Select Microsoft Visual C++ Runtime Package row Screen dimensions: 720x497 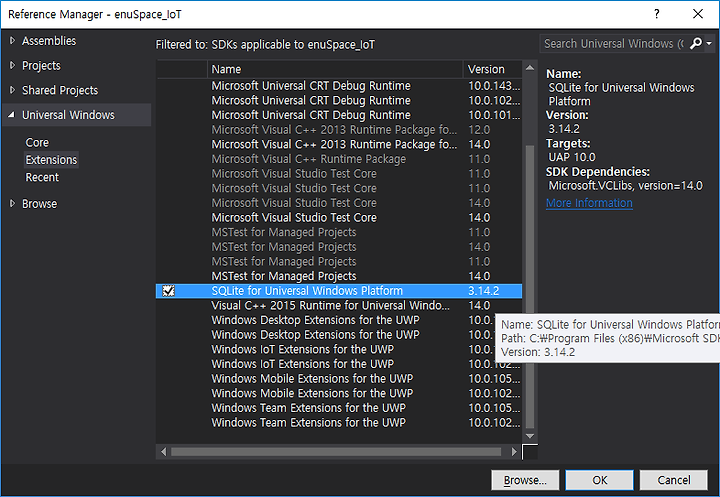[x=339, y=159]
